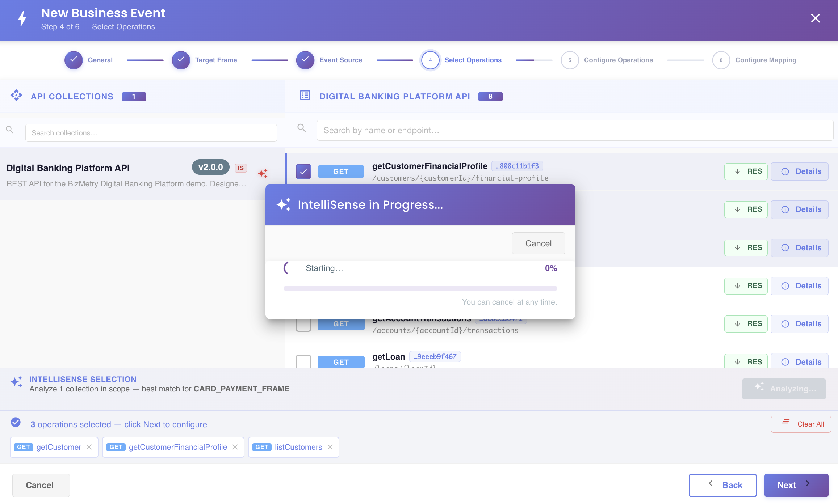Click the IntelliSense progress bar
The height and width of the screenshot is (504, 838).
coord(420,288)
